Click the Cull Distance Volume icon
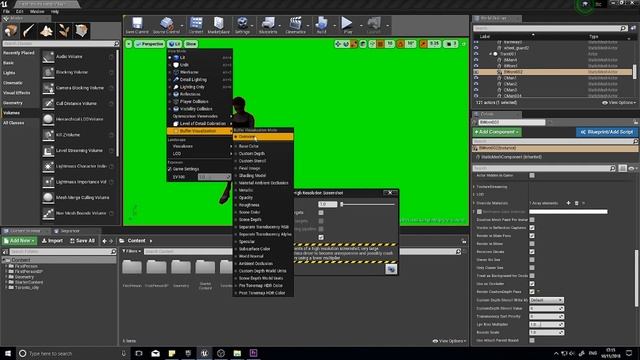 [x=48, y=104]
